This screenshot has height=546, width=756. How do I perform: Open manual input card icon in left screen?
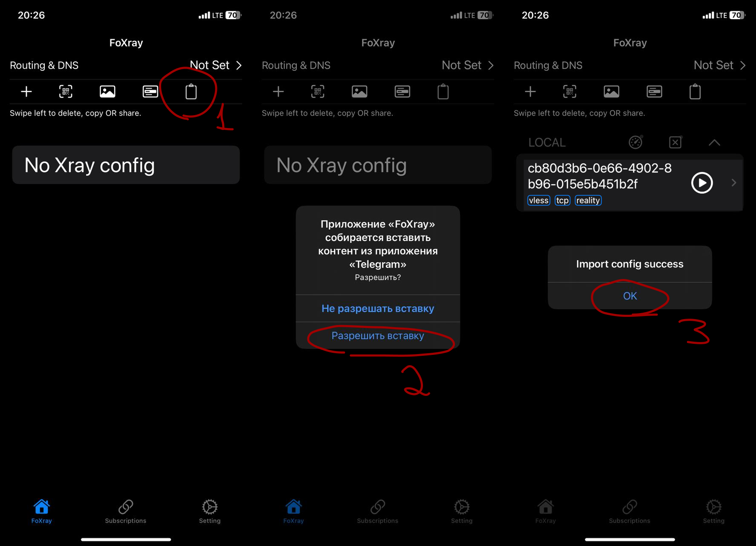(150, 92)
